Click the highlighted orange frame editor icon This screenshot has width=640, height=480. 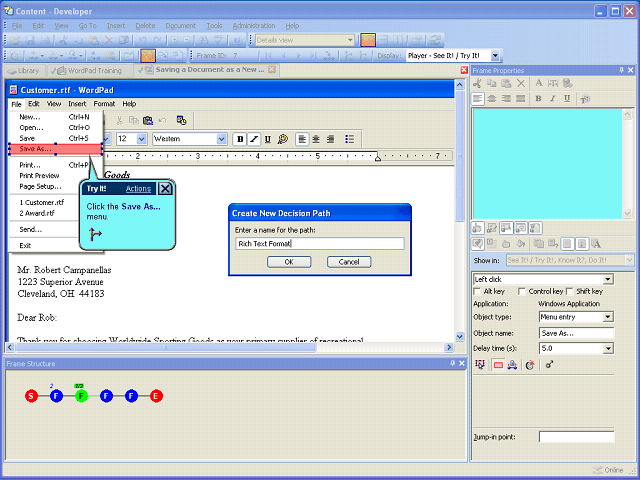coord(148,56)
